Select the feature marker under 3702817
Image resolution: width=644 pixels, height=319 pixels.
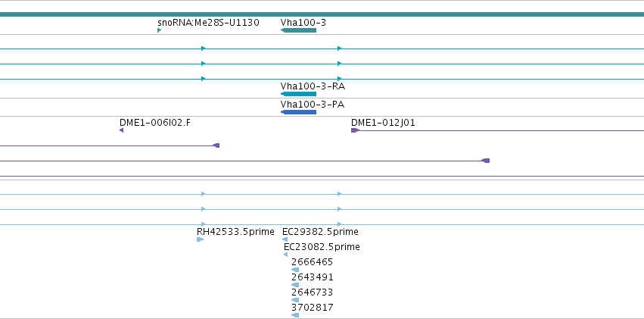(x=295, y=315)
